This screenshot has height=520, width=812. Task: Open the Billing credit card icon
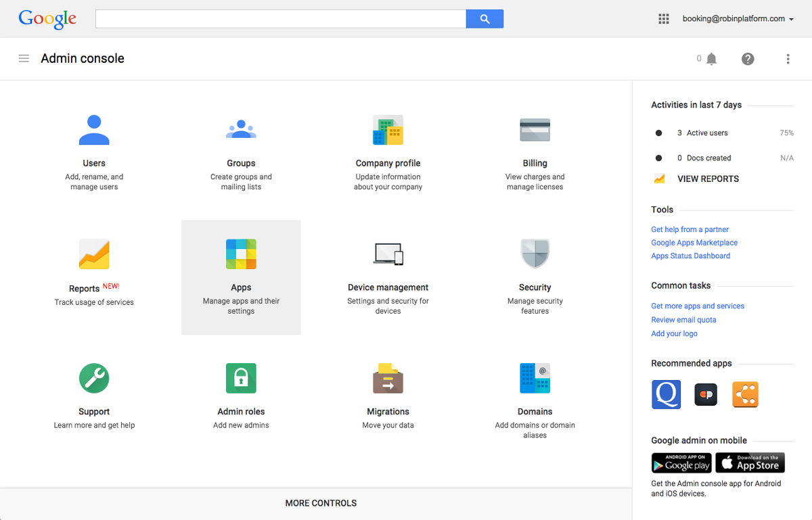(x=535, y=130)
